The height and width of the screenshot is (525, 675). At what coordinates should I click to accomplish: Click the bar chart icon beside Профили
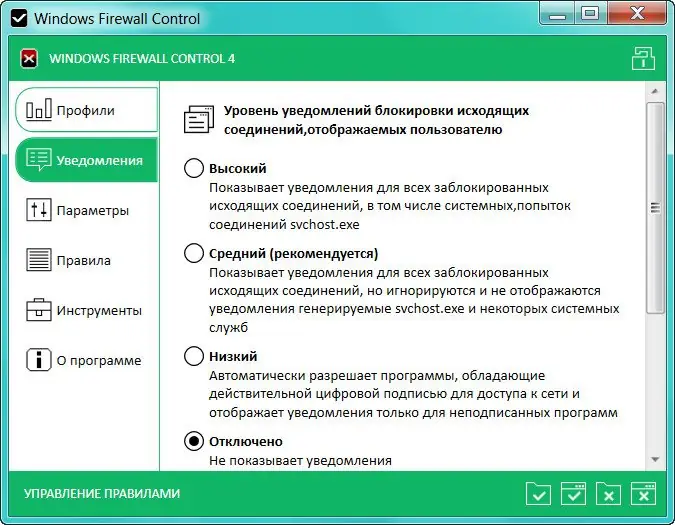pos(39,109)
